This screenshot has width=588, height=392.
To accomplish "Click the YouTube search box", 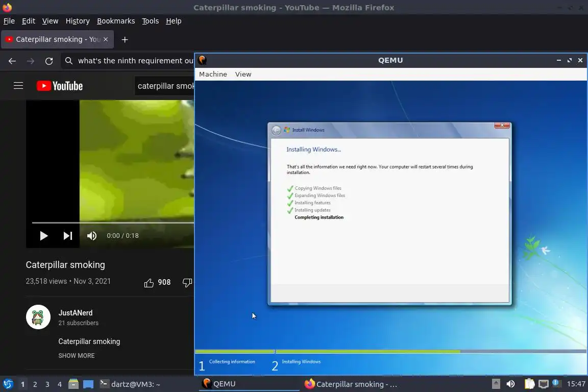I will pyautogui.click(x=165, y=86).
